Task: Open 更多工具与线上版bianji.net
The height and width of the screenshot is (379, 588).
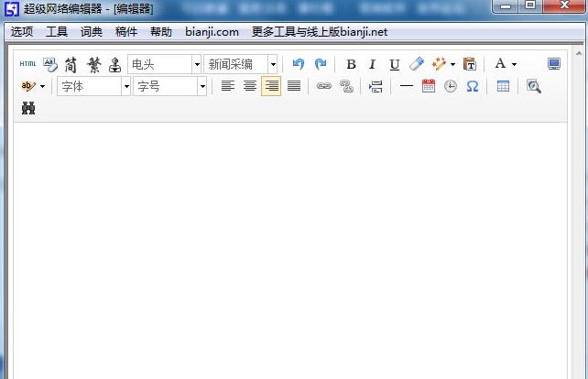Action: [x=320, y=32]
